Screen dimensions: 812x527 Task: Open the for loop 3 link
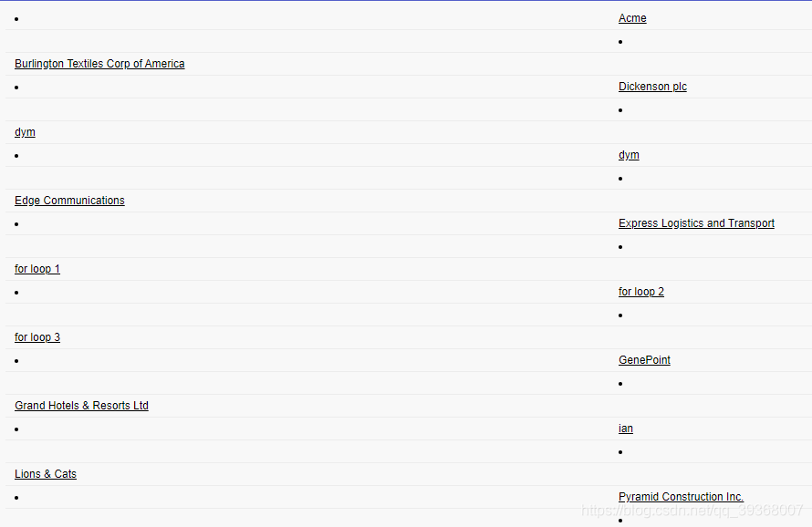[x=37, y=336]
